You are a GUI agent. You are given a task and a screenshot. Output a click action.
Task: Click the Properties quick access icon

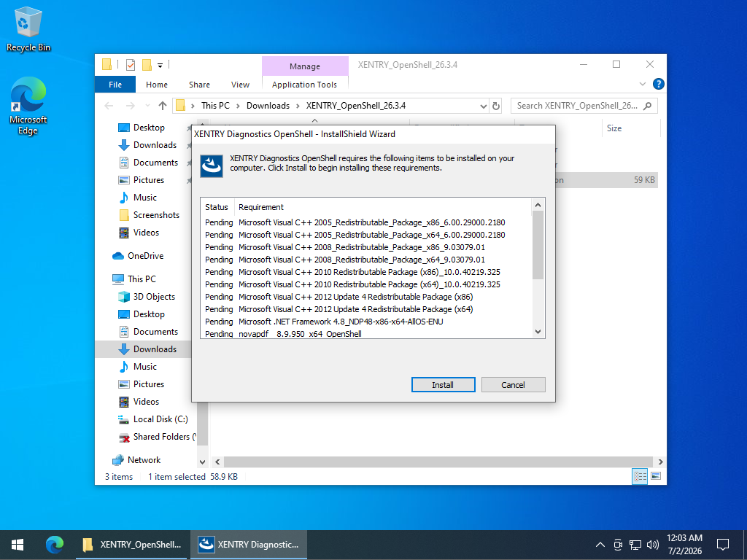[130, 64]
